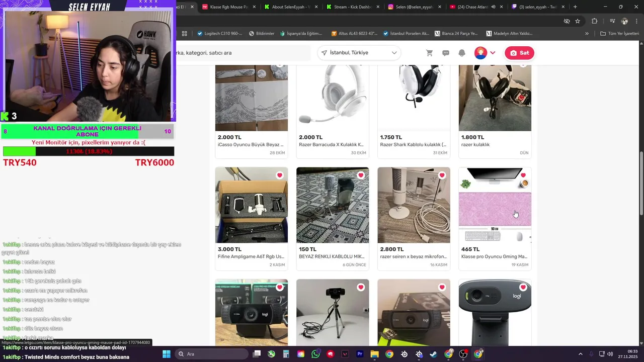Switch to selen_eyyah Twitch tab
Viewport: 644px width, 362px height.
coord(538,7)
